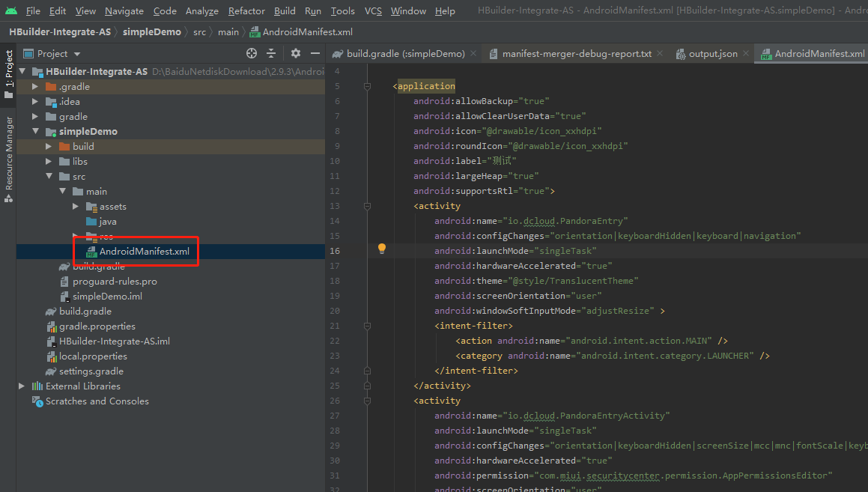
Task: Open the Refactor menu
Action: (247, 10)
